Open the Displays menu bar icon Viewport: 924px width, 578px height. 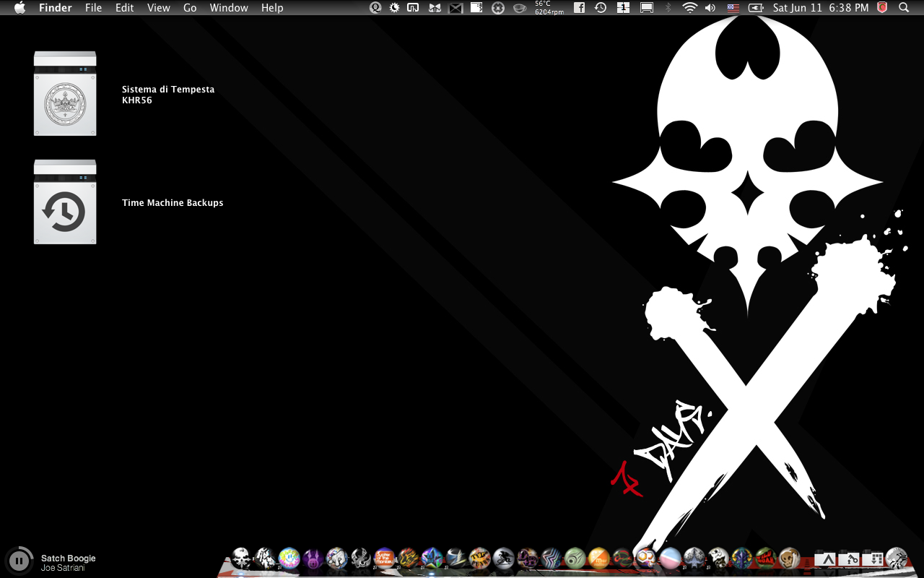pos(647,8)
